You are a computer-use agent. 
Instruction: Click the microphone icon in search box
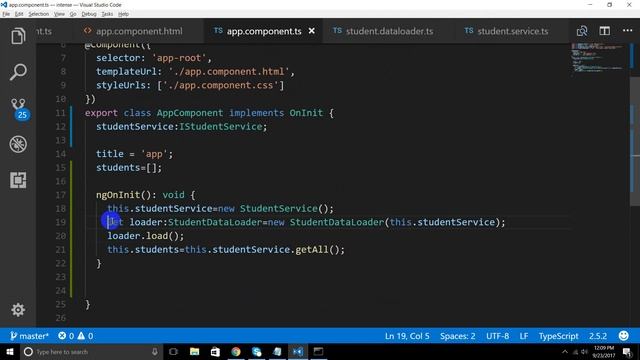(155, 352)
